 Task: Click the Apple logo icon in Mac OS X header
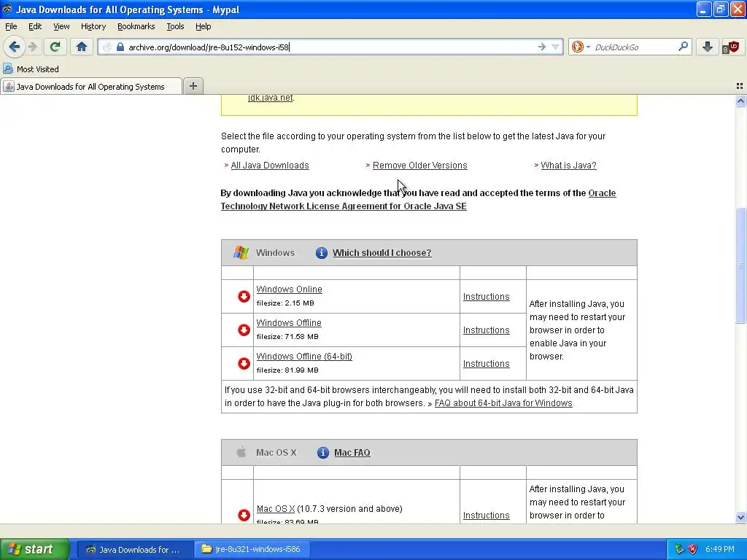tap(241, 452)
